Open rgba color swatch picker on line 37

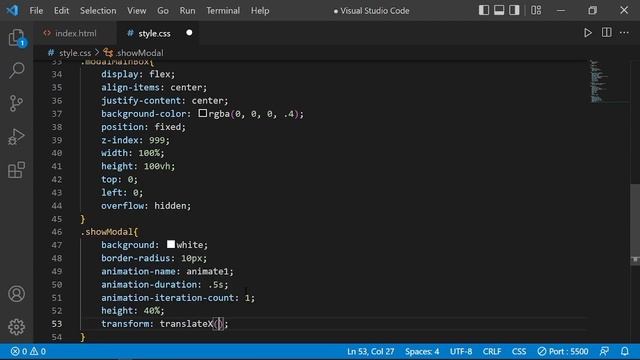coord(202,113)
